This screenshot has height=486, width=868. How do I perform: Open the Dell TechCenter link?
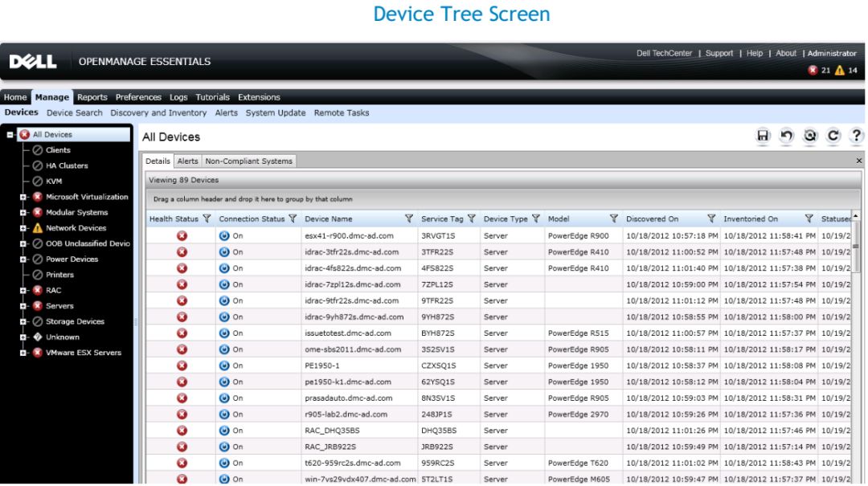[x=665, y=53]
